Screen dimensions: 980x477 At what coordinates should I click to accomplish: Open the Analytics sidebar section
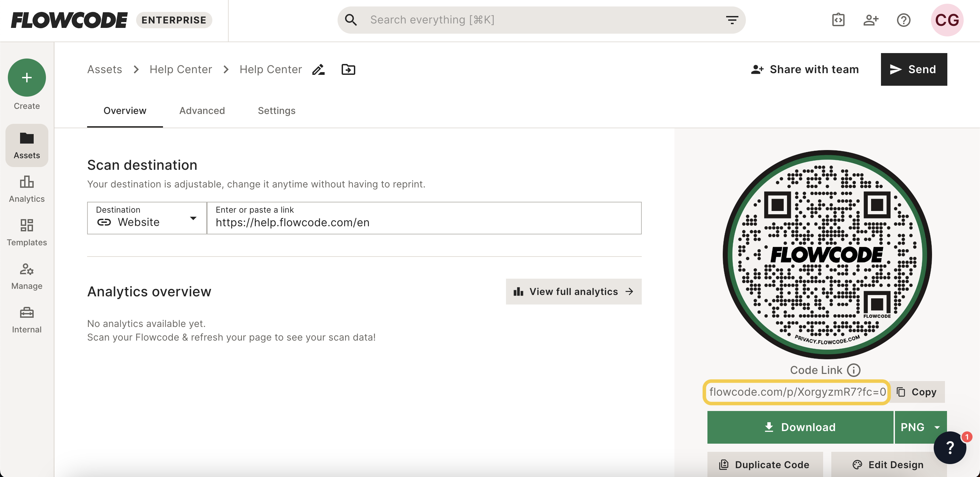pos(27,189)
